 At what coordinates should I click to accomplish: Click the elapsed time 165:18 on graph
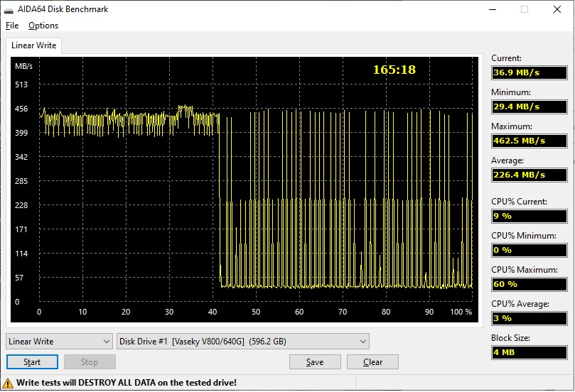click(x=394, y=70)
